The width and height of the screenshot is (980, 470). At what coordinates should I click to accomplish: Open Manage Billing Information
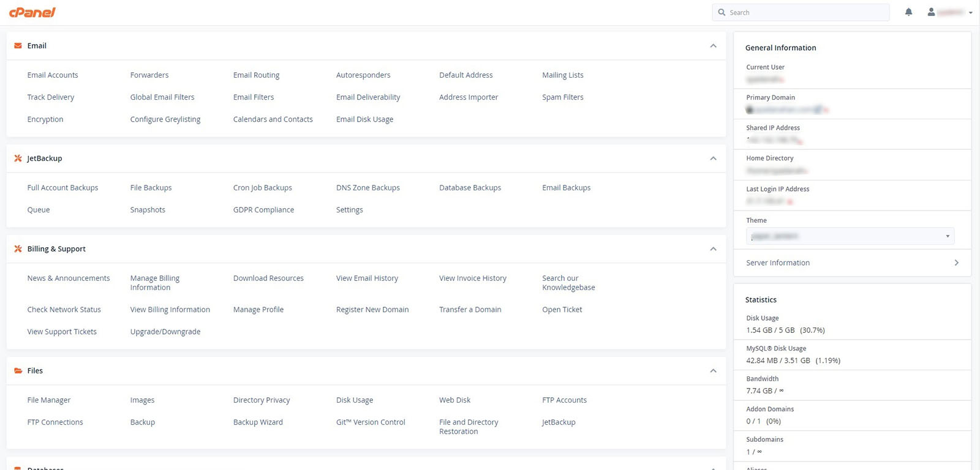[155, 283]
